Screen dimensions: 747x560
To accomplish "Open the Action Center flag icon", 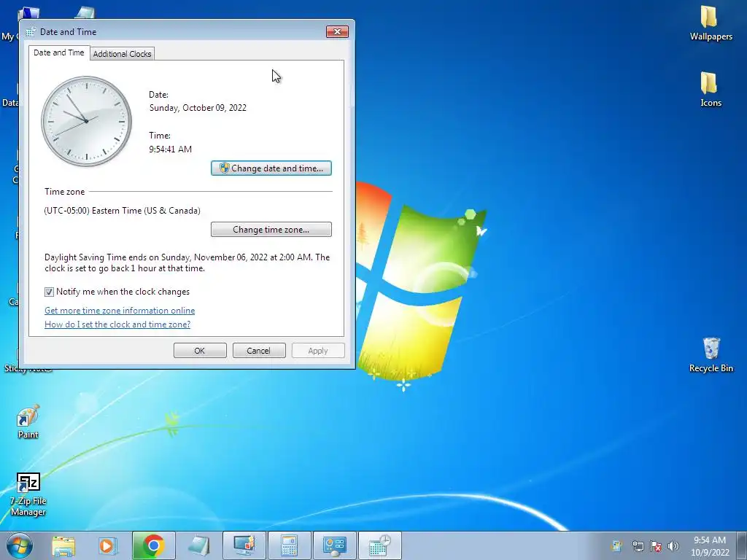I will 656,546.
